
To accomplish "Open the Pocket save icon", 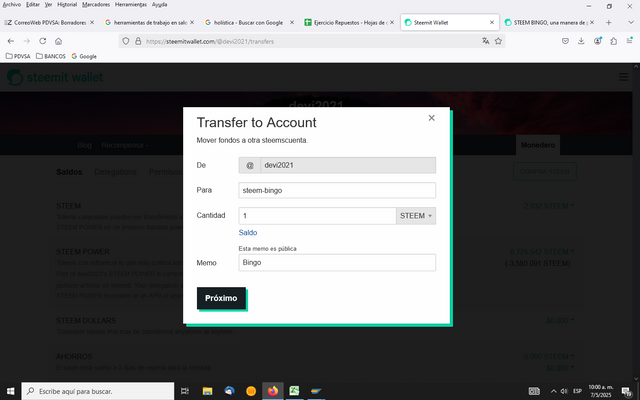I will pyautogui.click(x=565, y=41).
